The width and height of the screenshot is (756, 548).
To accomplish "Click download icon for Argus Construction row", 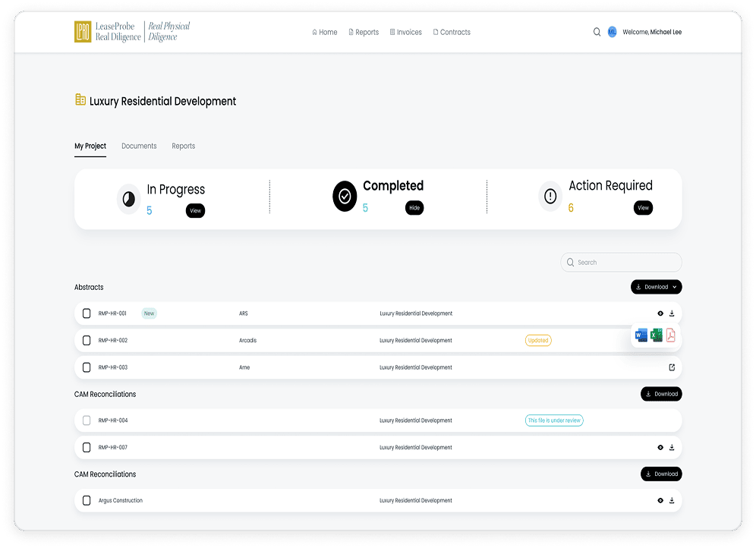I will click(x=672, y=500).
